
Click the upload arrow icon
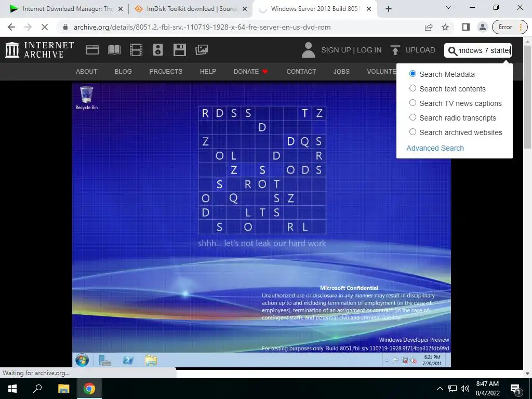click(395, 50)
